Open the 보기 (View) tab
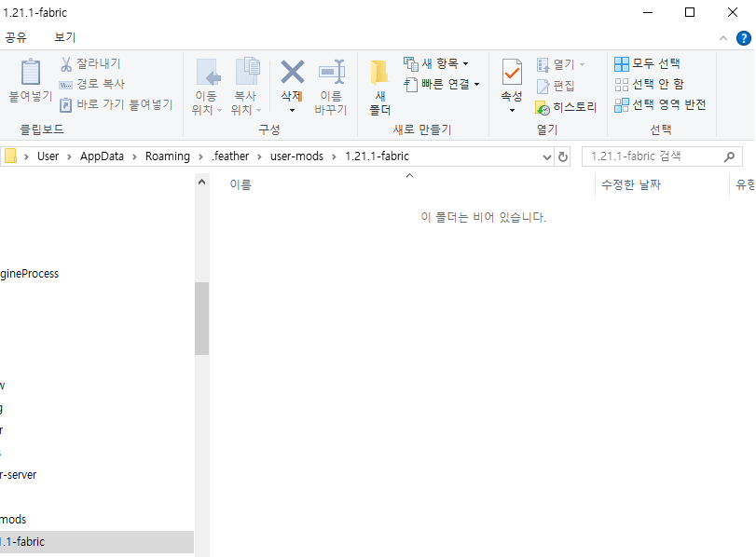The height and width of the screenshot is (557, 756). (x=65, y=37)
